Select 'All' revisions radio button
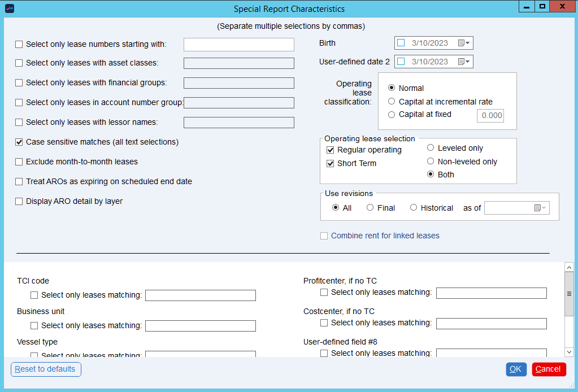The width and height of the screenshot is (578, 392). click(x=336, y=207)
